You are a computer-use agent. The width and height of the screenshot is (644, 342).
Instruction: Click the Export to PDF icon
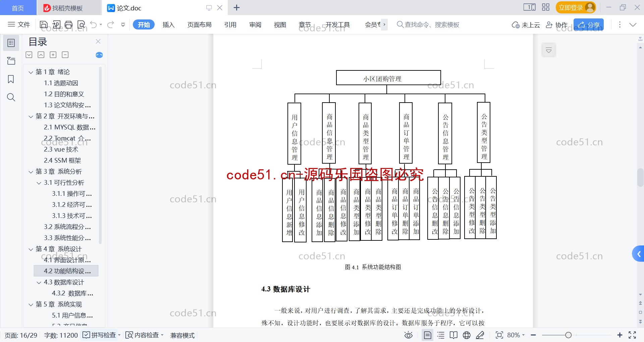[56, 24]
